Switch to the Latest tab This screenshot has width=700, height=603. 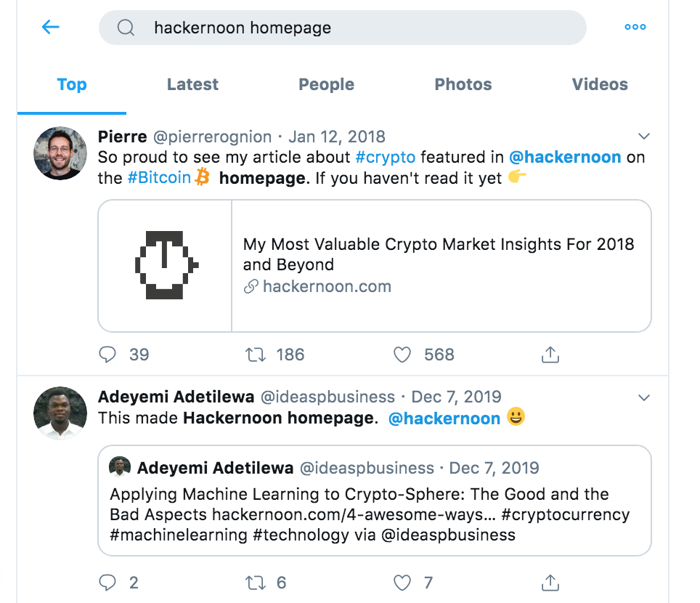192,84
